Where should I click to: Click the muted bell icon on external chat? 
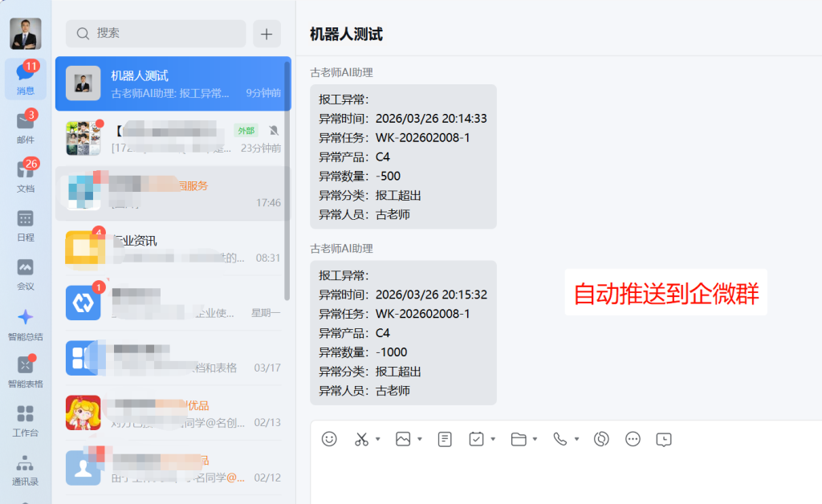(x=274, y=131)
